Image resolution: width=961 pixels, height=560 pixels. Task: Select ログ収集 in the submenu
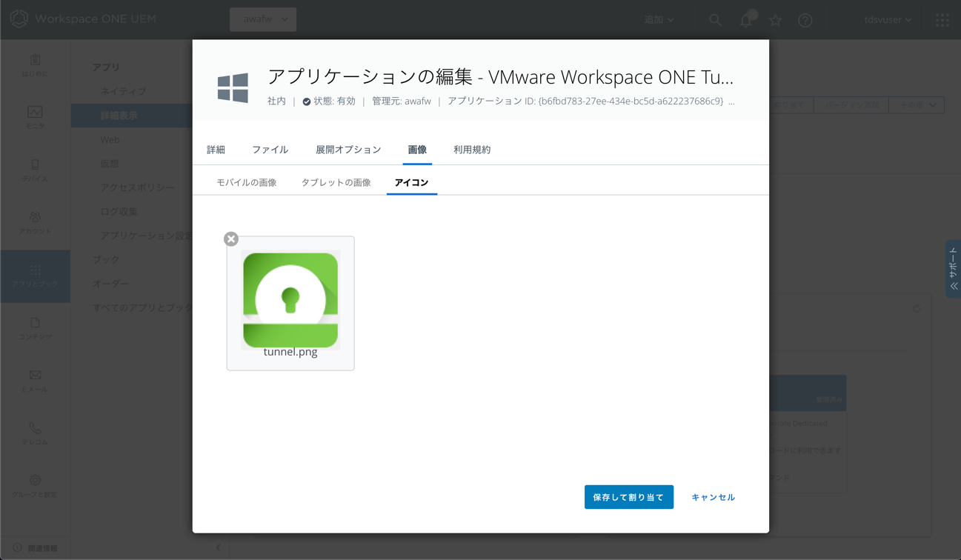119,212
